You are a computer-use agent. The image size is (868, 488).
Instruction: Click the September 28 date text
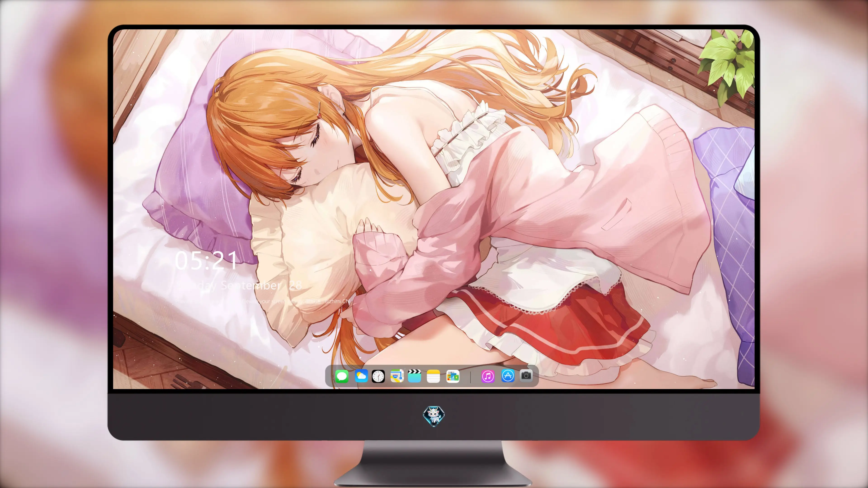coord(262,286)
